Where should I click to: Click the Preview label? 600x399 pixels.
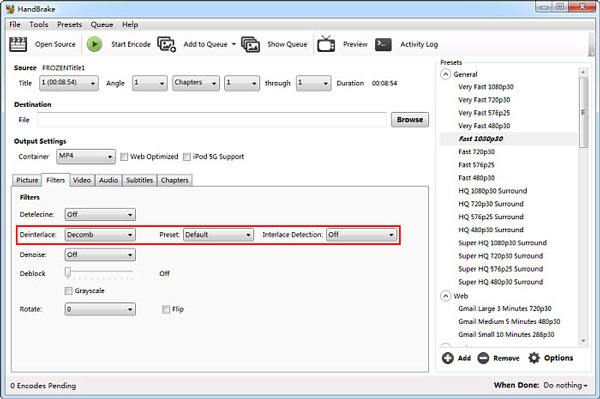pos(355,44)
